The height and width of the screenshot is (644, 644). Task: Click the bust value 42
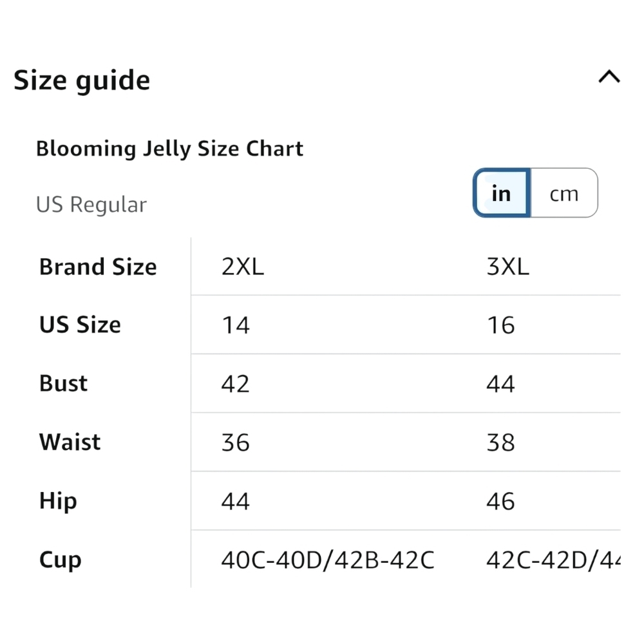pyautogui.click(x=235, y=384)
